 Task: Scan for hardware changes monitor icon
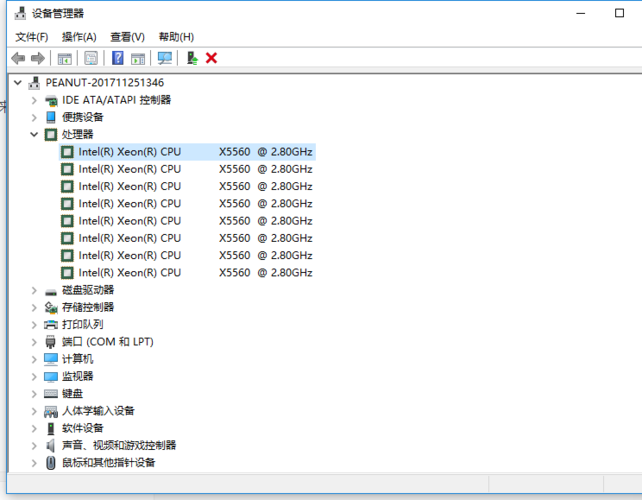165,58
